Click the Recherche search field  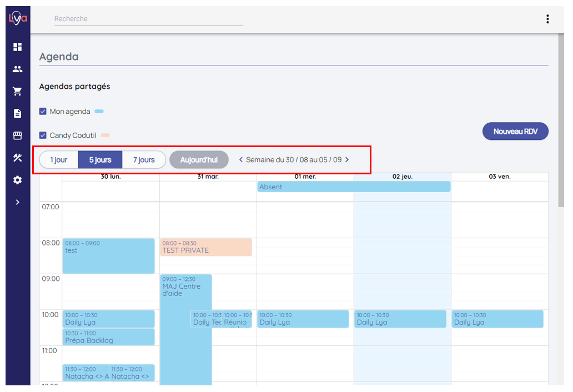pyautogui.click(x=148, y=19)
